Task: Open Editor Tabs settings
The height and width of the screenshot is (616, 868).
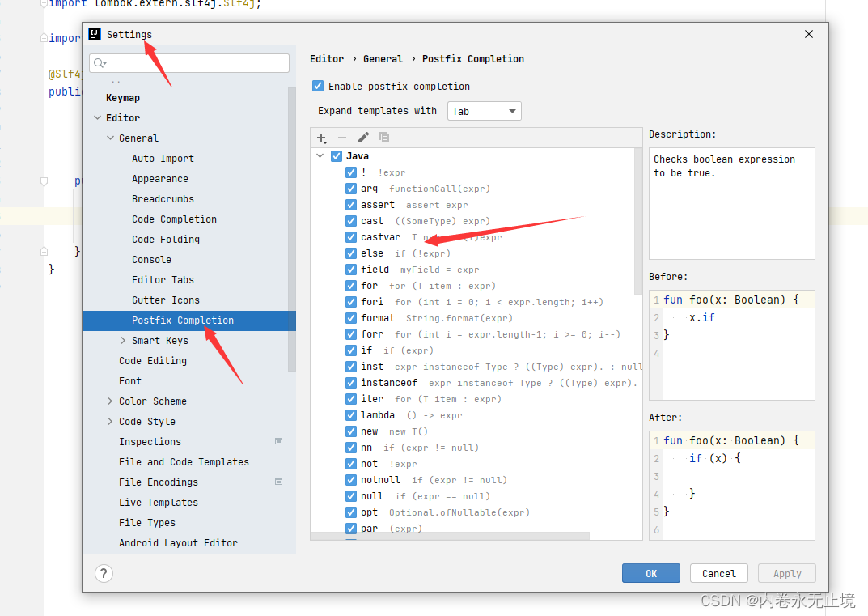Action: [x=163, y=280]
